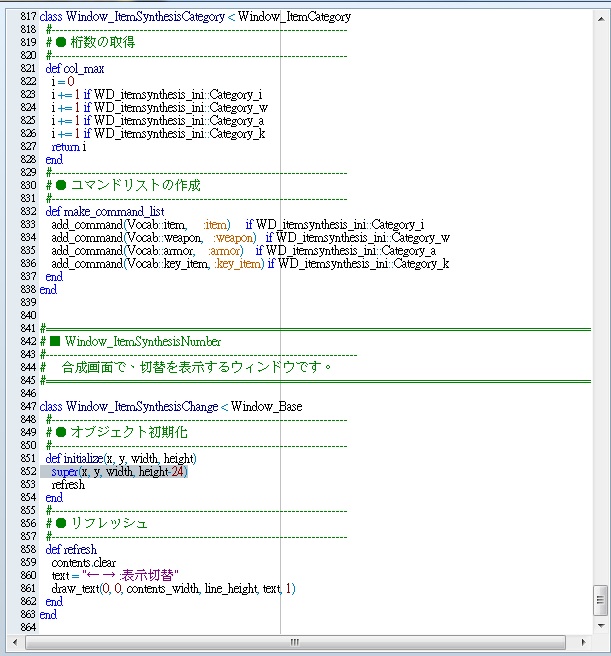Click the horizontal scrollbar left arrow
This screenshot has height=656, width=611.
15,642
